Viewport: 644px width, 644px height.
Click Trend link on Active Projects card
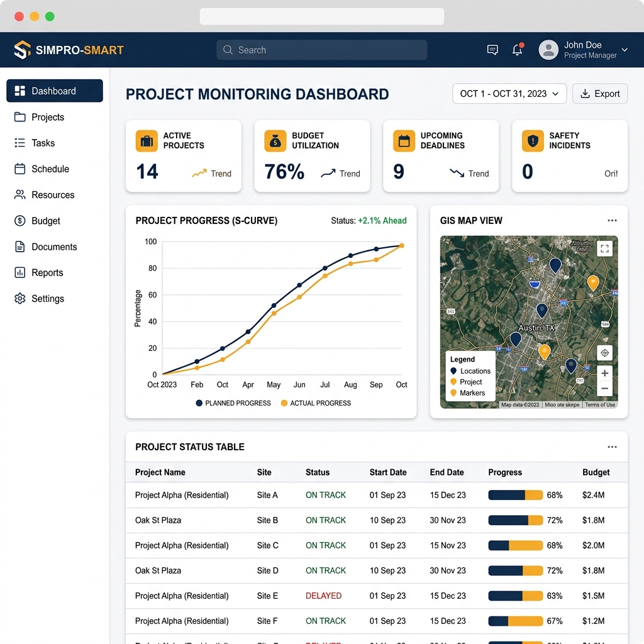point(212,174)
